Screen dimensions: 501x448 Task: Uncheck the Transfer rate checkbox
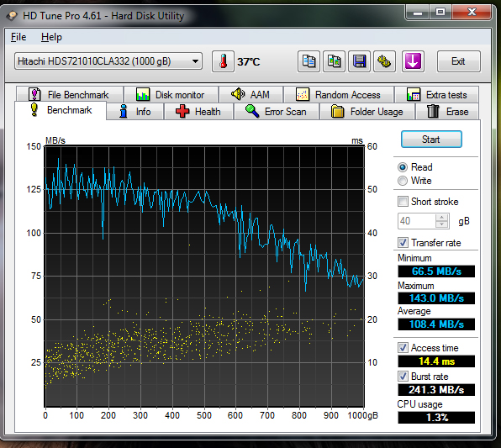[x=403, y=243]
